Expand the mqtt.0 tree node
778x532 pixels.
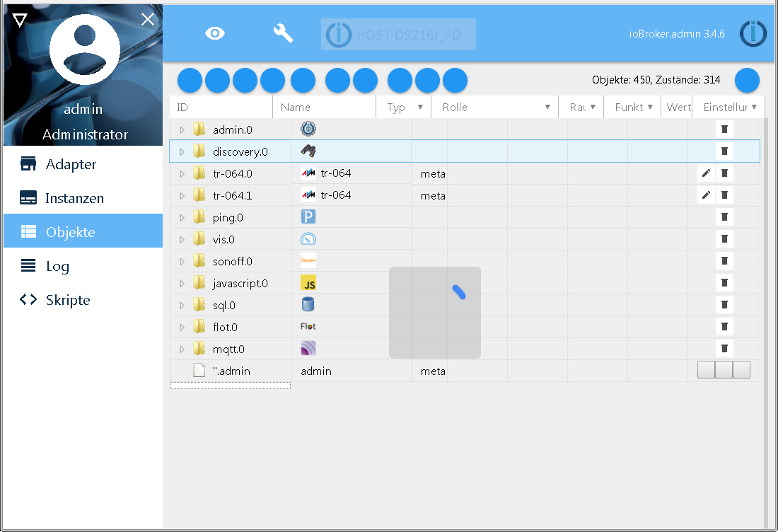182,349
